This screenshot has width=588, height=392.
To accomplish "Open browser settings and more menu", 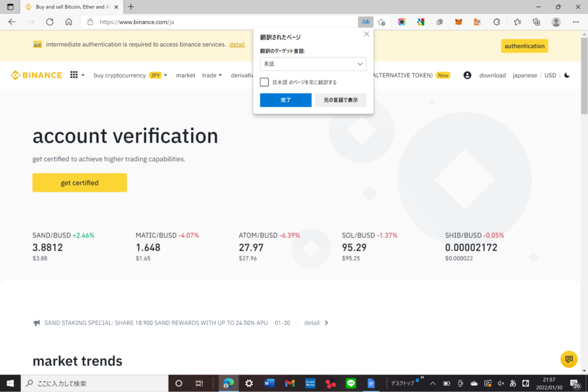I will click(576, 22).
